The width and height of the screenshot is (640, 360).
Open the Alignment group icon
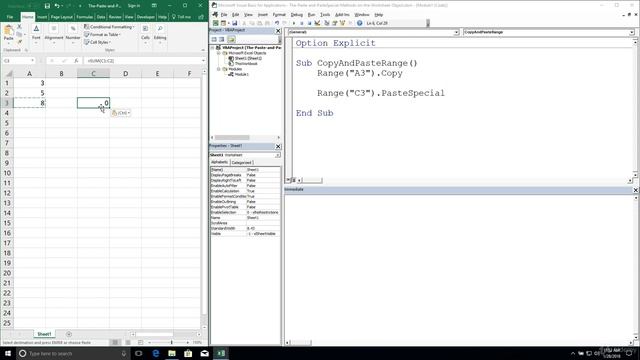point(53,29)
